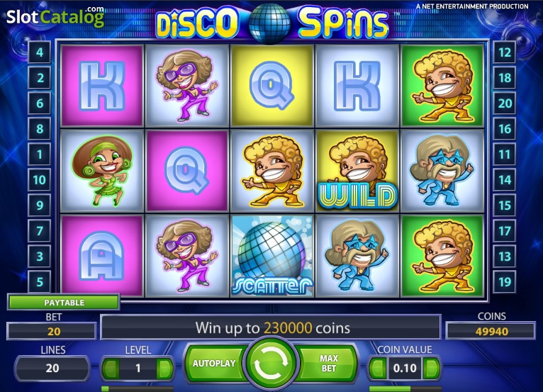Click the blue-suit star-glasses dancer in bottom row
543x392 pixels.
pyautogui.click(x=357, y=256)
